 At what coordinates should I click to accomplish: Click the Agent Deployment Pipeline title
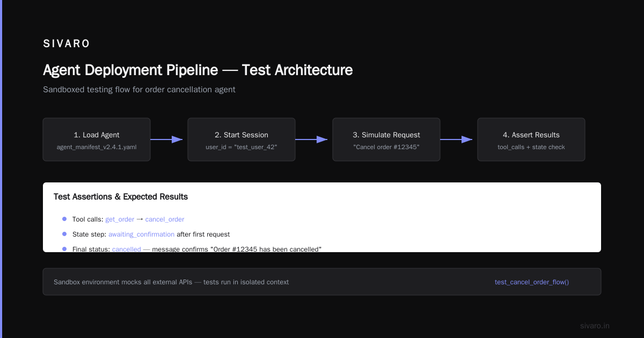pos(197,70)
